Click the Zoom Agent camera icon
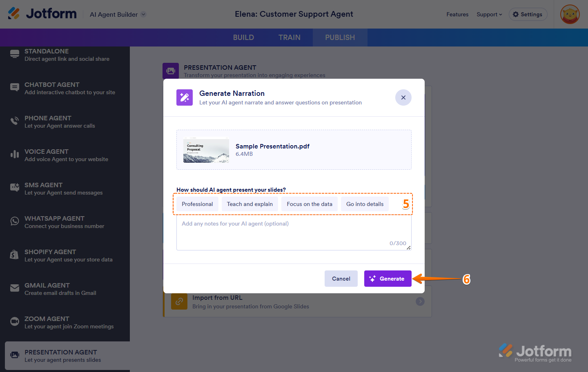588x372 pixels. click(x=15, y=321)
